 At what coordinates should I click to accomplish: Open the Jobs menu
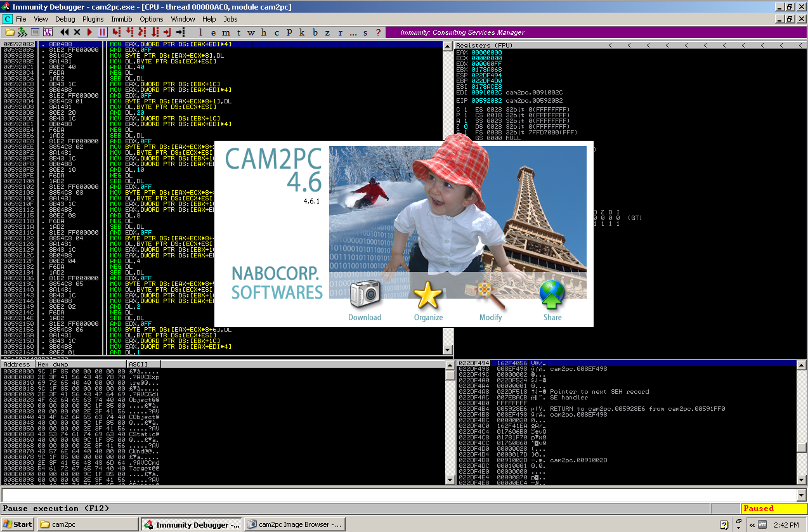(x=230, y=19)
